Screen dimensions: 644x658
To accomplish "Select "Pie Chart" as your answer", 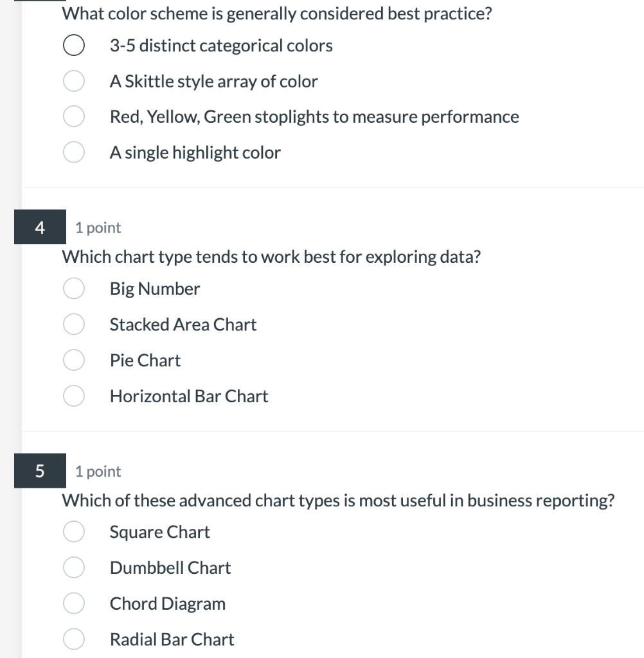I will click(x=73, y=360).
